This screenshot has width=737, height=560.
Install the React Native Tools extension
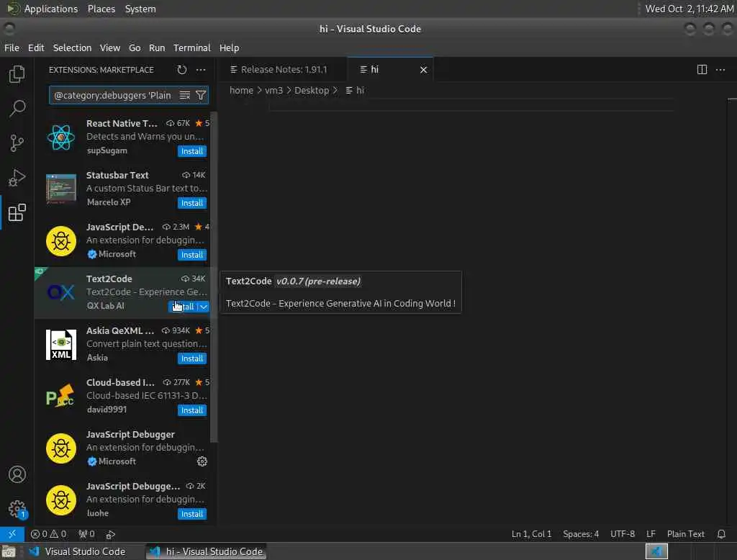pos(191,151)
